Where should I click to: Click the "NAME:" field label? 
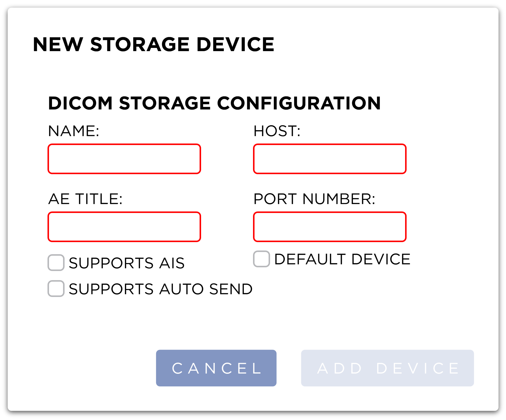[73, 131]
